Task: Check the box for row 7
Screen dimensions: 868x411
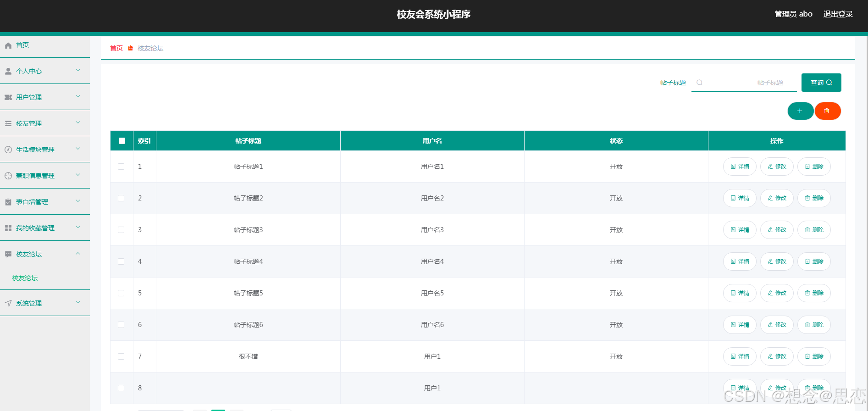Action: pyautogui.click(x=121, y=356)
